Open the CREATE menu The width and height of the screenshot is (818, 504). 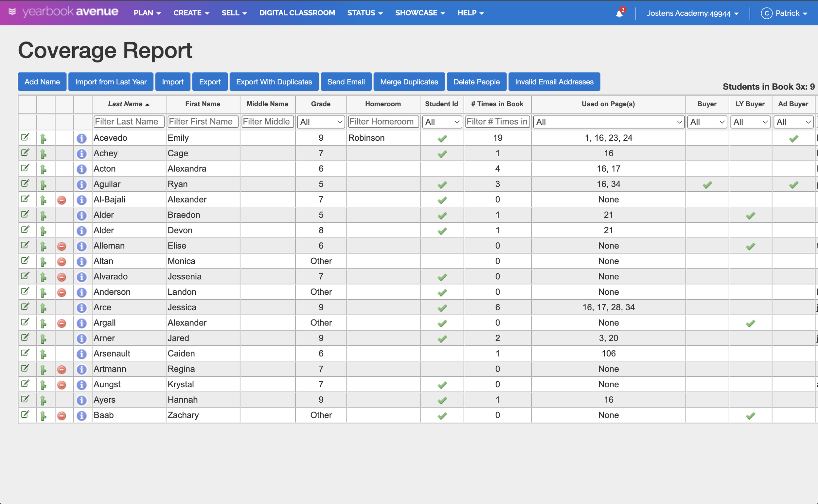[x=191, y=13]
